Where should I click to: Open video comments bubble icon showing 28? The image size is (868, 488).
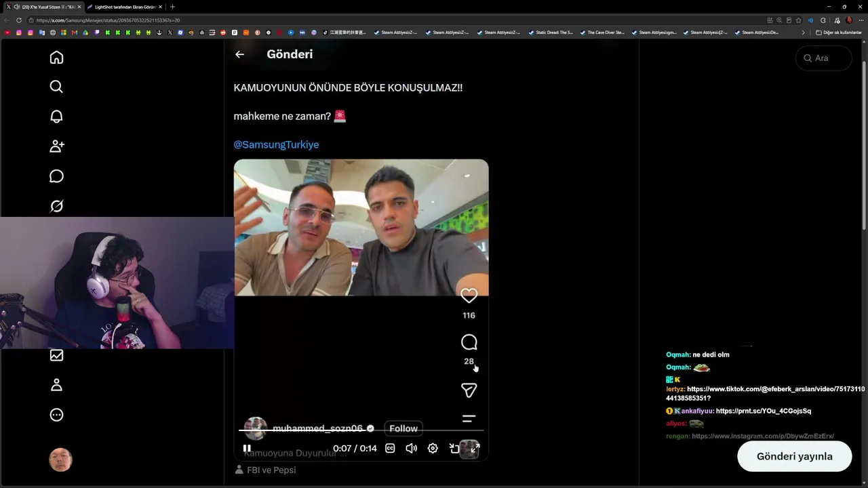pyautogui.click(x=469, y=342)
